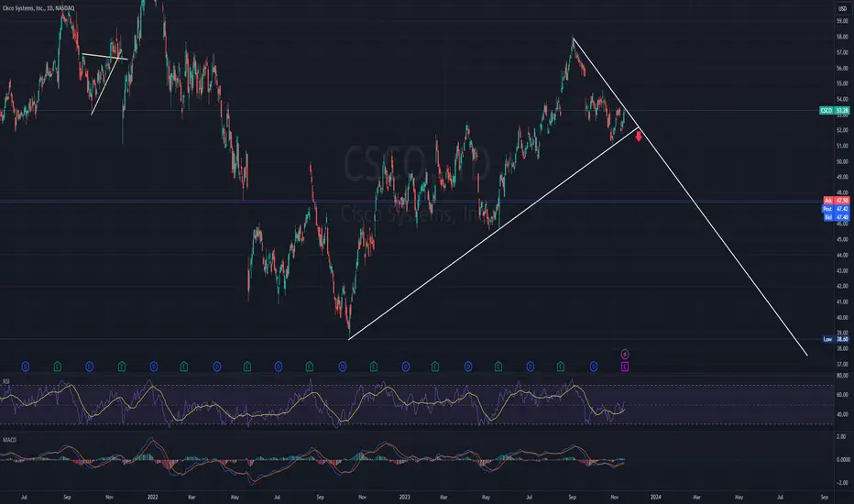Select the Ask 47.50 price label
This screenshot has height=504, width=854.
pyautogui.click(x=836, y=201)
